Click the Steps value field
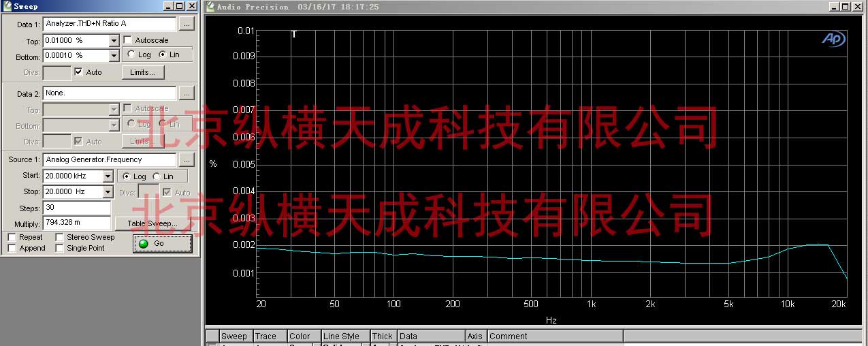 point(76,208)
